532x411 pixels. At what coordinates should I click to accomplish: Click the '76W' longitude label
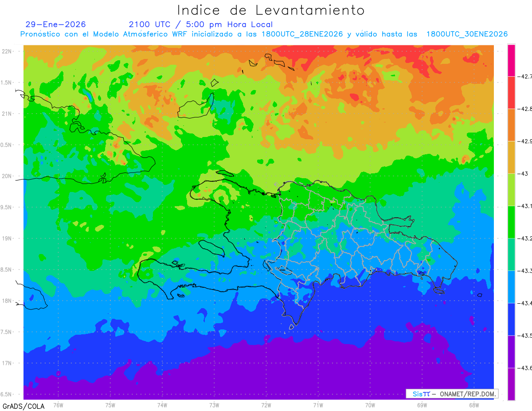58,405
